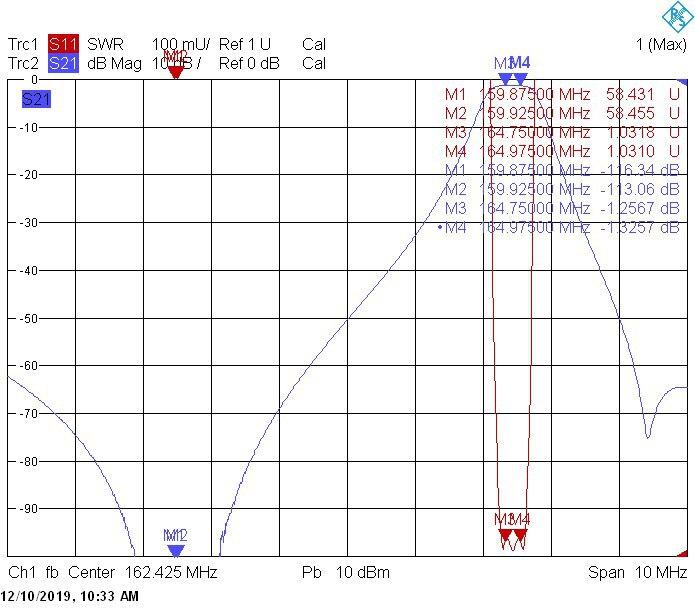The height and width of the screenshot is (613, 695).
Task: Click the -10 axis label
Action: pos(27,128)
